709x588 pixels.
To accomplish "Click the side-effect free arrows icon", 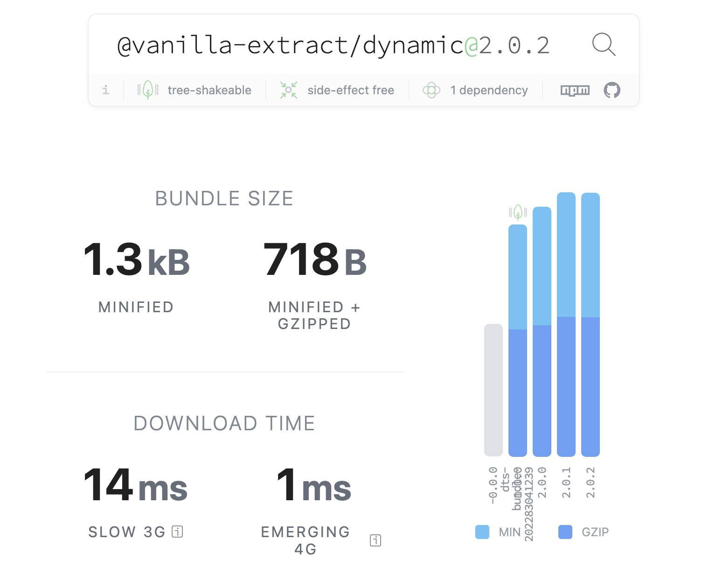I will pos(289,90).
